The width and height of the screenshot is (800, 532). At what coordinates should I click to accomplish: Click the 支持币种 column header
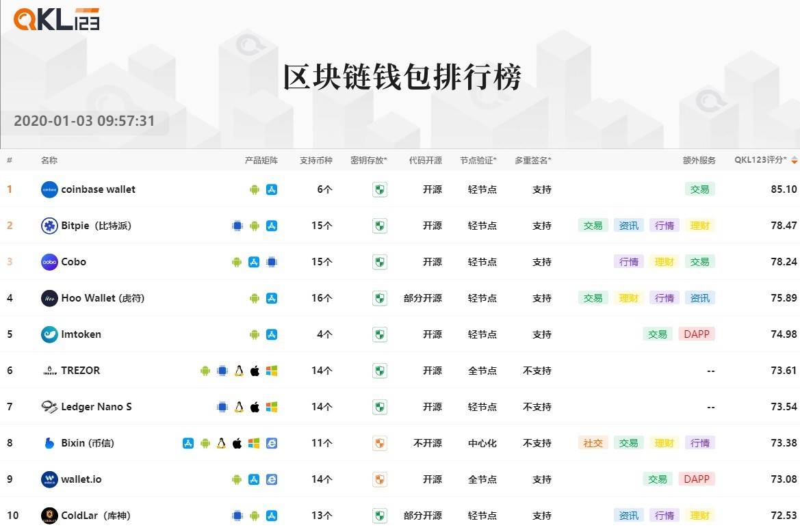click(315, 160)
